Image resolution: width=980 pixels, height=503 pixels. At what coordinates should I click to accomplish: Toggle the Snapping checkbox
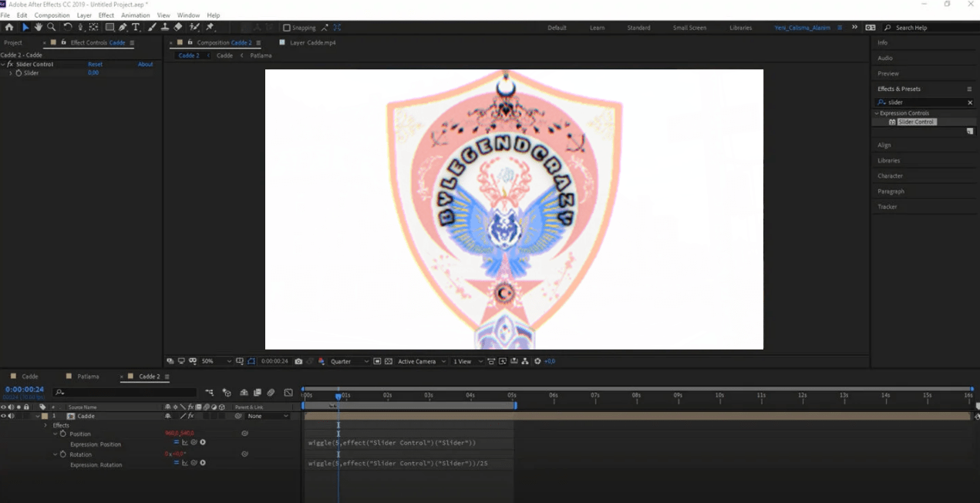tap(287, 28)
